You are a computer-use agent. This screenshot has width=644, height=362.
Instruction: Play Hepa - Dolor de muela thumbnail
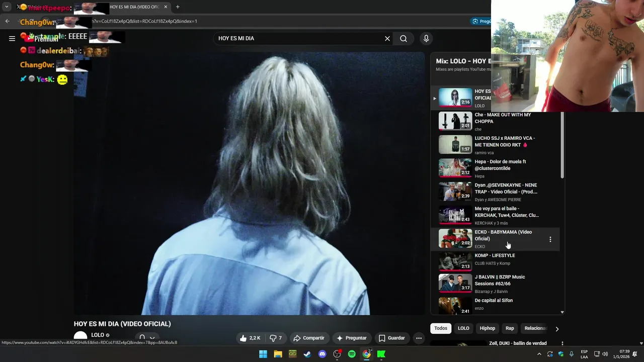[x=455, y=168]
